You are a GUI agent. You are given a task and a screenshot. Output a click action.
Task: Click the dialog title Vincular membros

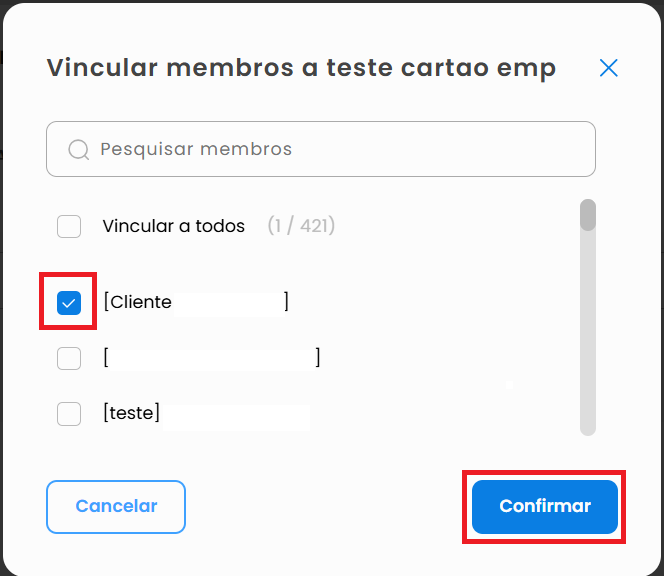point(300,68)
